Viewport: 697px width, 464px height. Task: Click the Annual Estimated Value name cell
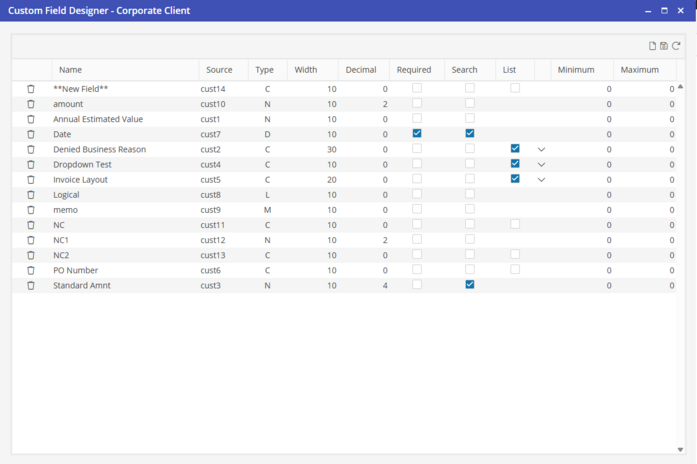pos(98,119)
